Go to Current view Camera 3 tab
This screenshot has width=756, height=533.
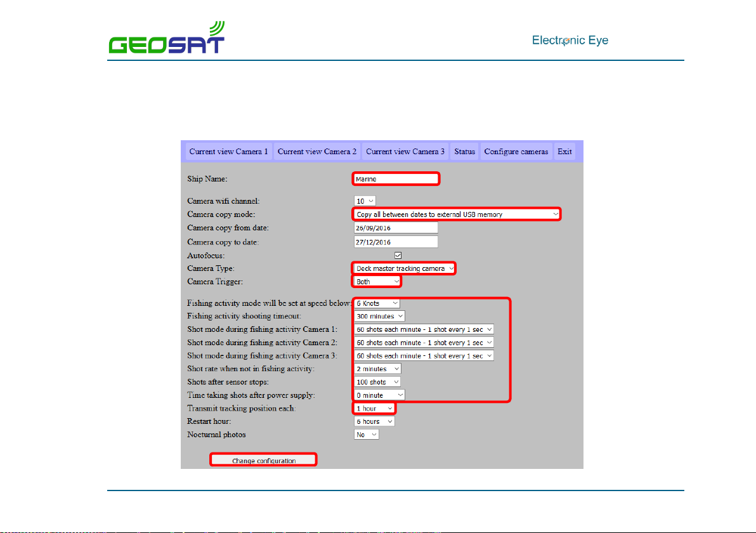click(x=405, y=152)
